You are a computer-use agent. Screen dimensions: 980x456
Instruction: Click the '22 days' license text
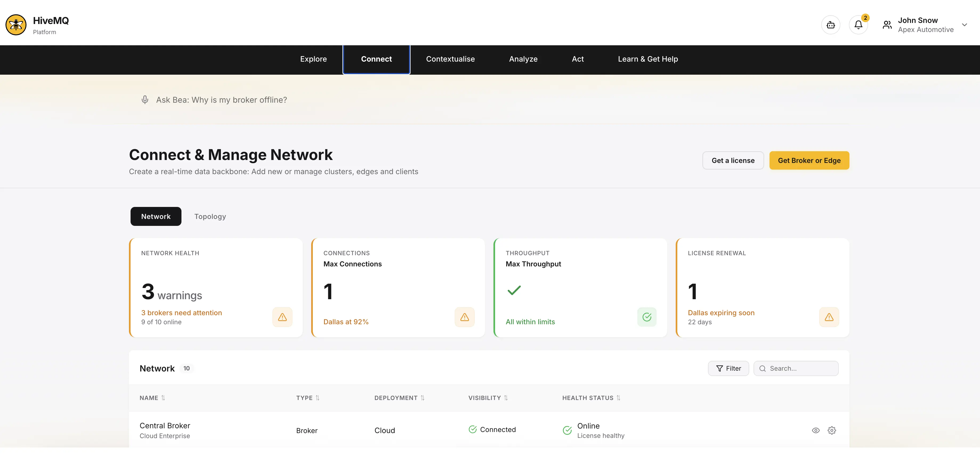(700, 322)
